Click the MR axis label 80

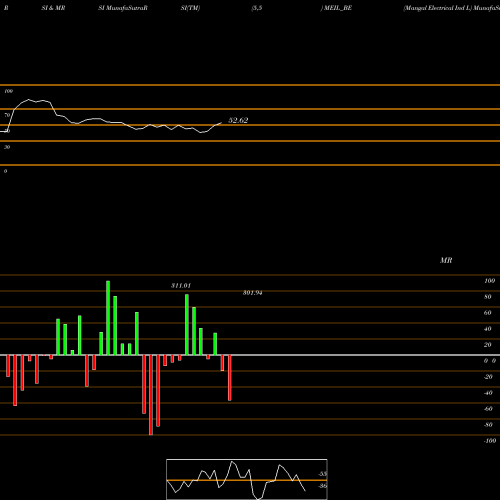(488, 297)
